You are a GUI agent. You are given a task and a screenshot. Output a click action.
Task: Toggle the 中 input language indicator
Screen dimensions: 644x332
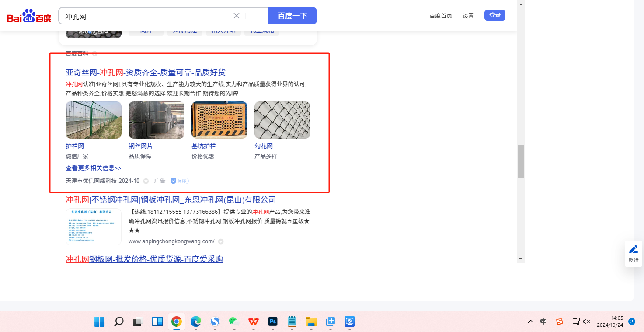click(x=543, y=322)
